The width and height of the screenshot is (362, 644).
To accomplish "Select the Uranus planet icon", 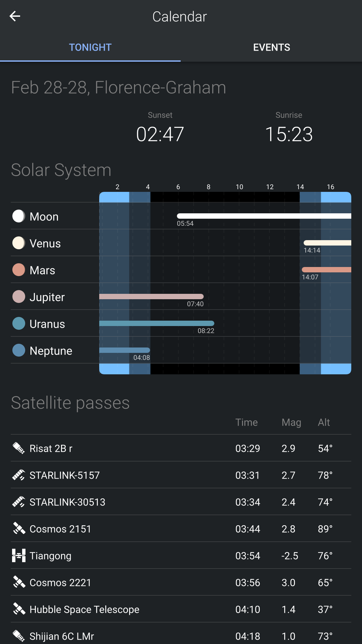I will [x=19, y=324].
